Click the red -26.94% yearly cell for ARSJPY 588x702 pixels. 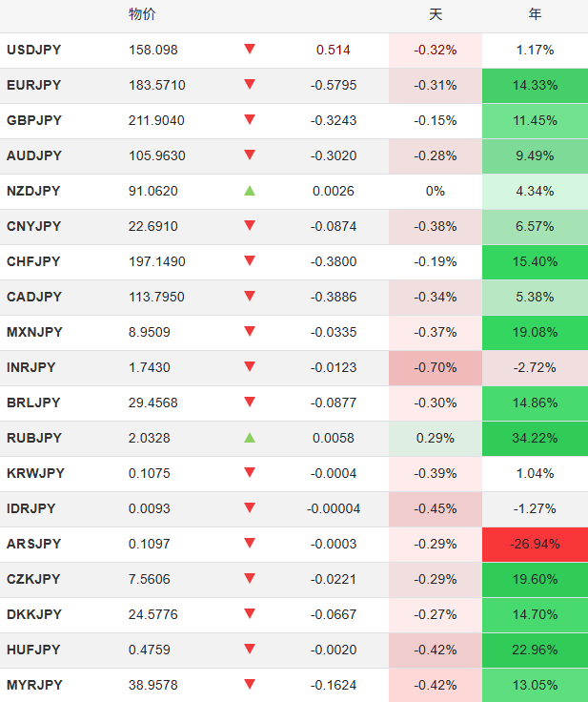click(x=535, y=544)
